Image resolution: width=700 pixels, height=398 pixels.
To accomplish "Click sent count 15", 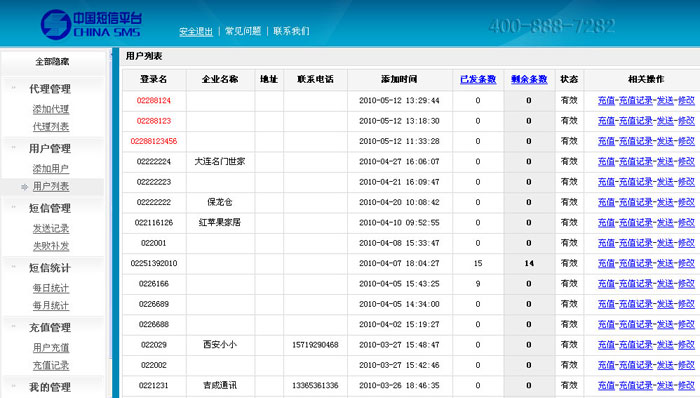I will 478,263.
